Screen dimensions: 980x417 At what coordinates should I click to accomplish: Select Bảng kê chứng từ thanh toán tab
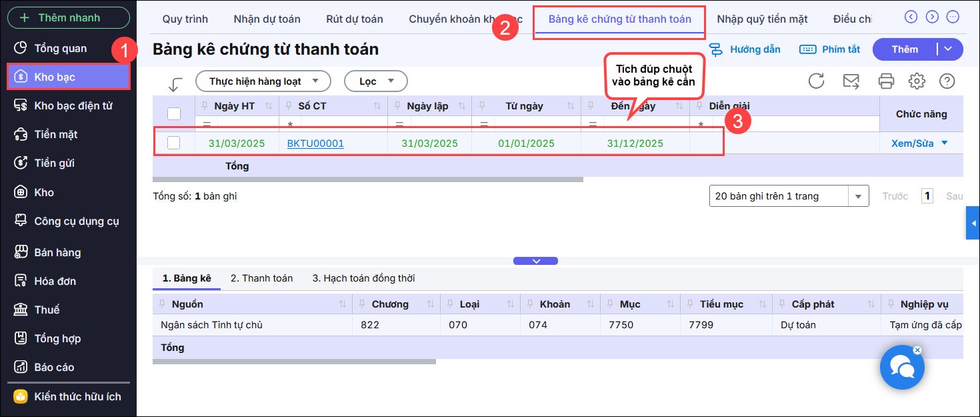pyautogui.click(x=620, y=19)
